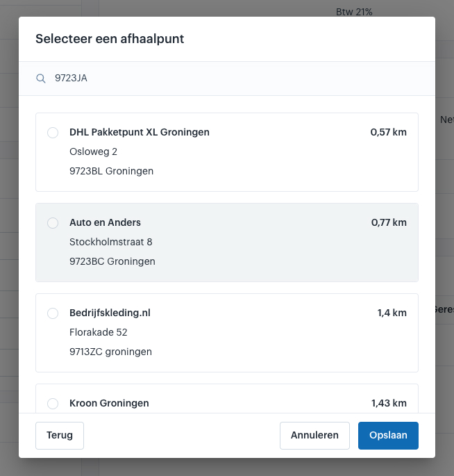Click the '1,4 km' distance
Image resolution: width=454 pixels, height=476 pixels.
tap(392, 313)
